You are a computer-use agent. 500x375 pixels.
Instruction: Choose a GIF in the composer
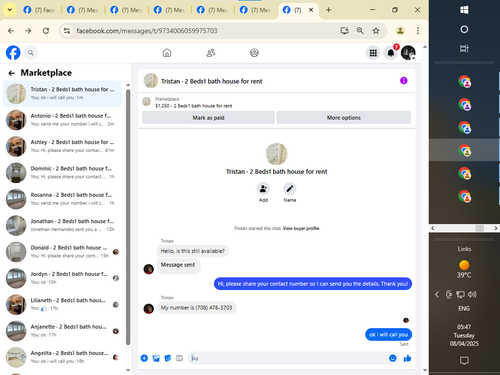[179, 358]
